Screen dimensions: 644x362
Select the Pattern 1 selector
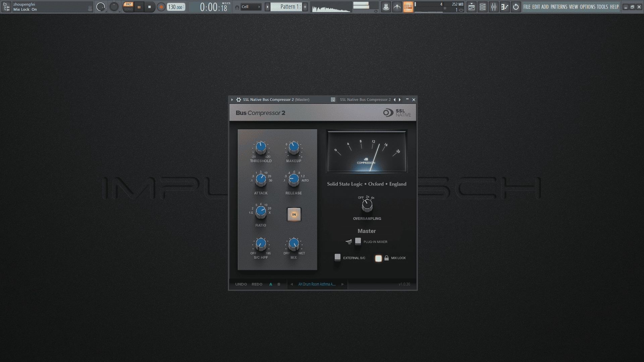(x=286, y=7)
